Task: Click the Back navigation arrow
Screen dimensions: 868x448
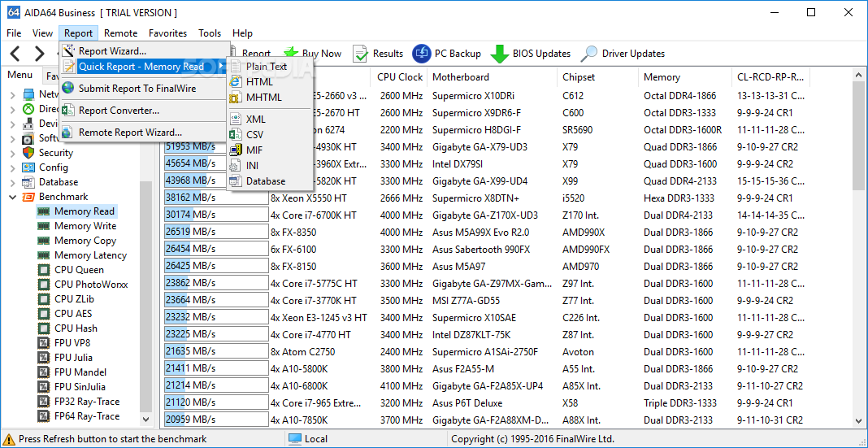Action: [x=15, y=54]
